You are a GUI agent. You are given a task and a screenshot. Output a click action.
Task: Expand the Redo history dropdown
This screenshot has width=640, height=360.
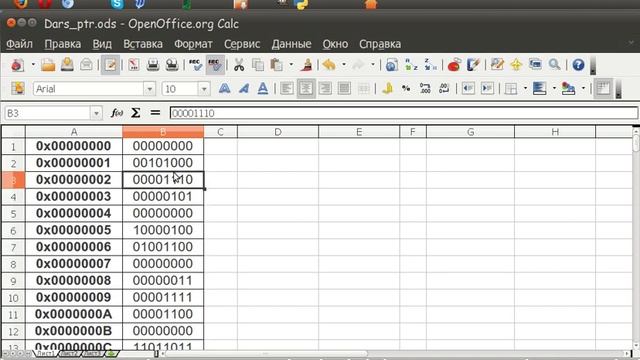click(x=373, y=65)
